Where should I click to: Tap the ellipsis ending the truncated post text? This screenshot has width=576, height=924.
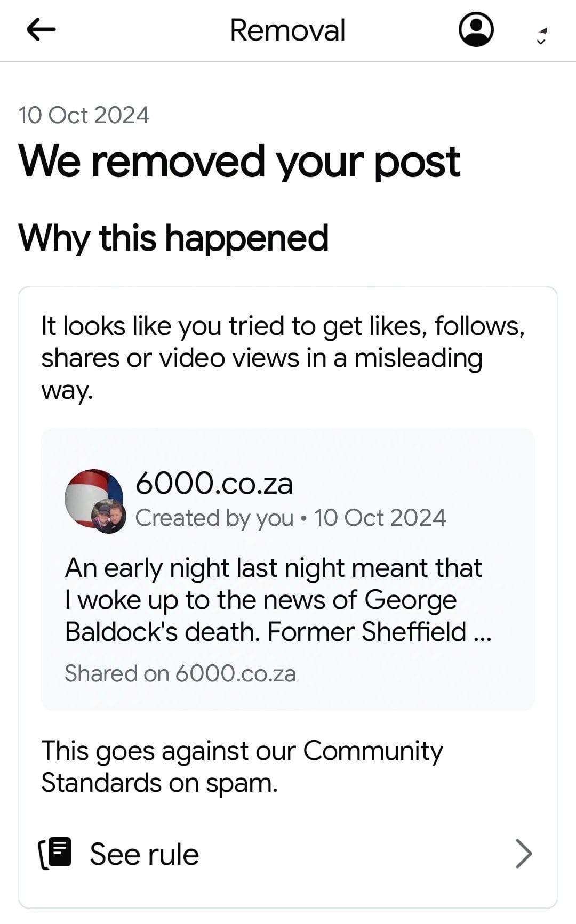click(482, 633)
